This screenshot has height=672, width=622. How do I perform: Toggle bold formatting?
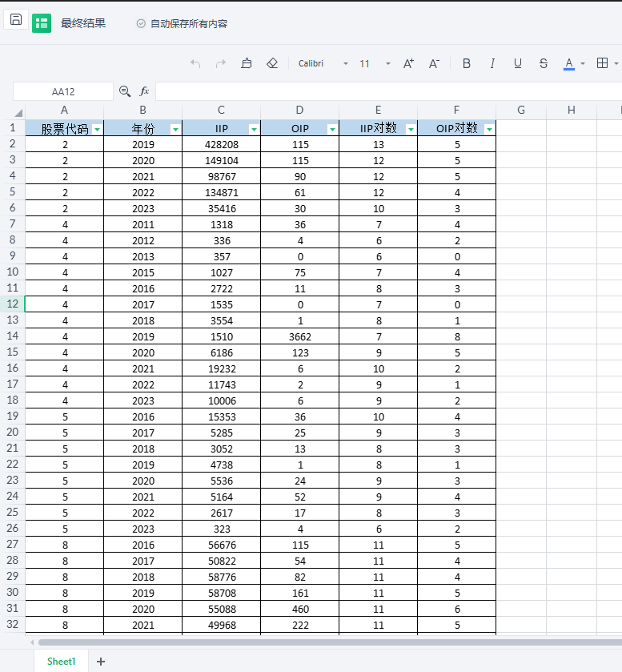467,63
